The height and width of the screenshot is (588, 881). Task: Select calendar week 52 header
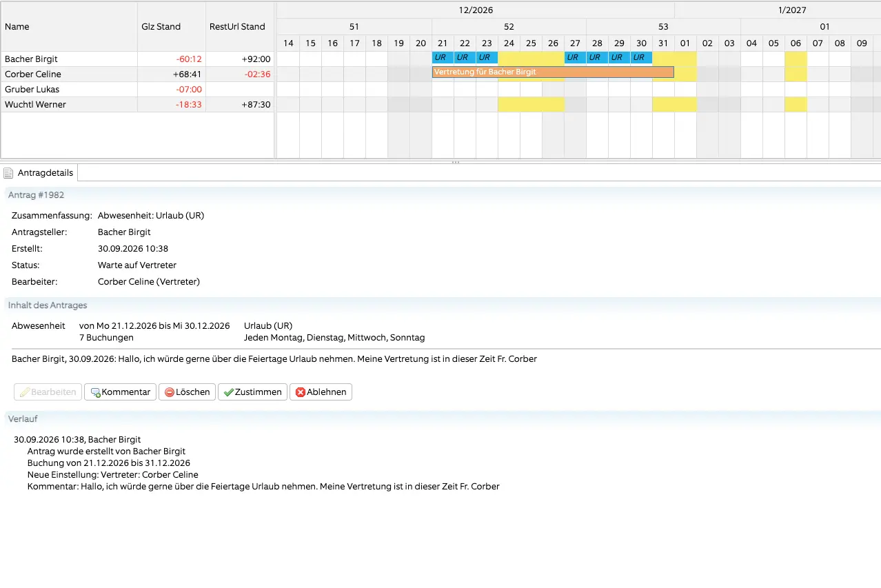pos(509,27)
